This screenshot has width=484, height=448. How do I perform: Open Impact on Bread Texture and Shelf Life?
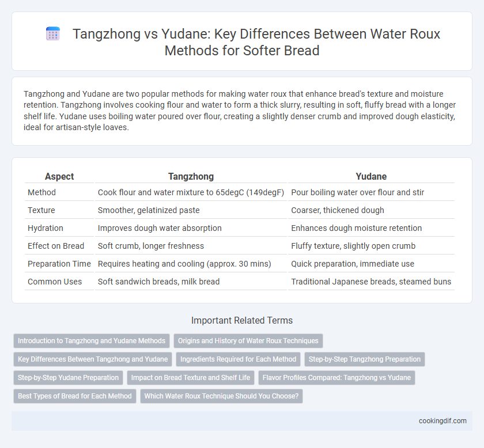(191, 378)
